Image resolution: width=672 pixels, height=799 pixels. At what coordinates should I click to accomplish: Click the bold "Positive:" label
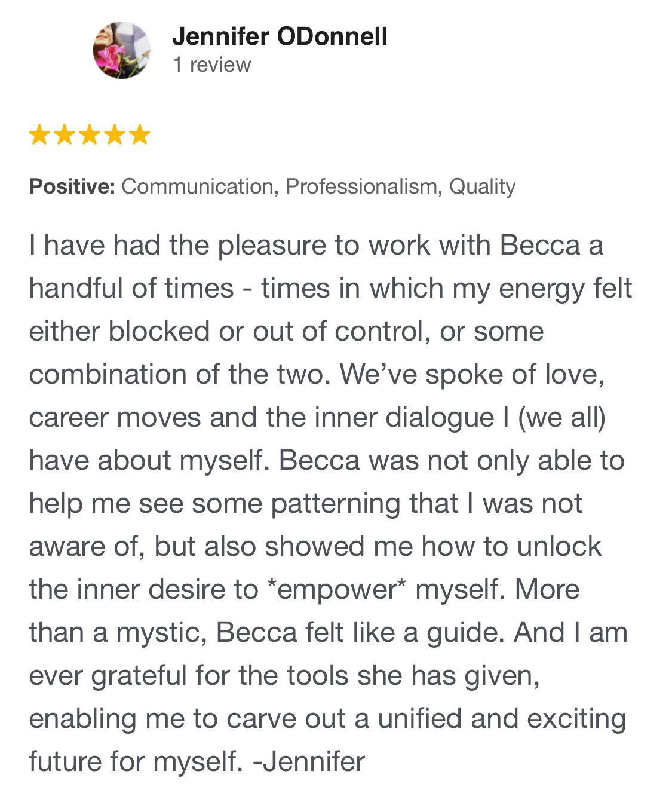72,186
